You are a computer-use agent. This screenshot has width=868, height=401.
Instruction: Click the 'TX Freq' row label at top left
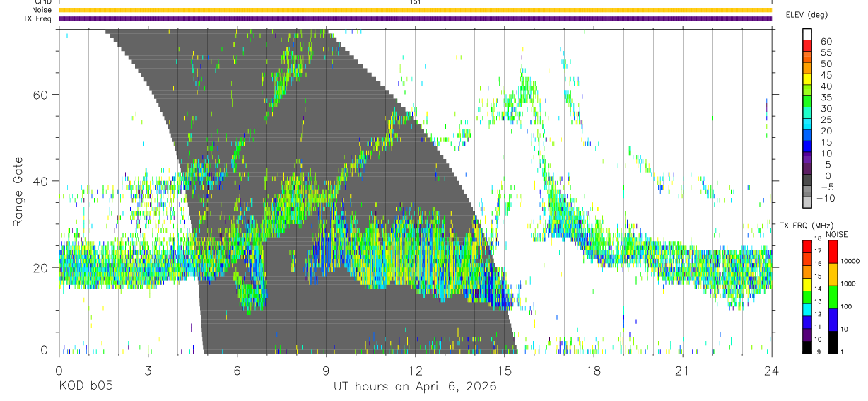coord(37,18)
